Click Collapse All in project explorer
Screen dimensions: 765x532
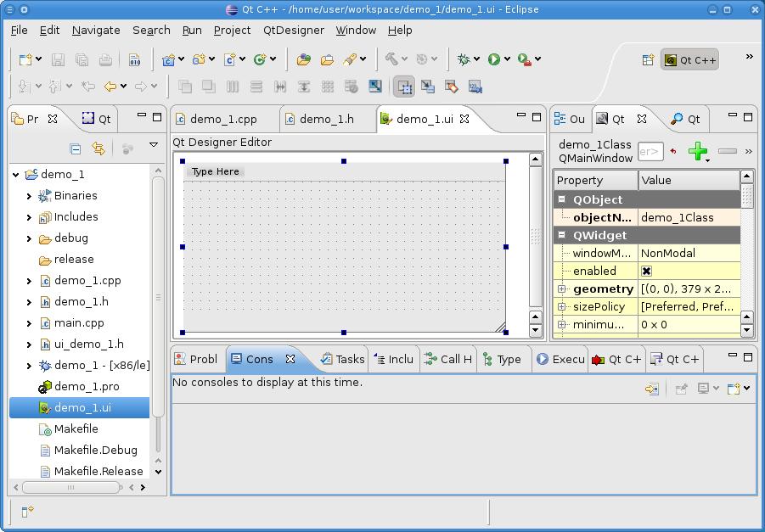tap(76, 148)
